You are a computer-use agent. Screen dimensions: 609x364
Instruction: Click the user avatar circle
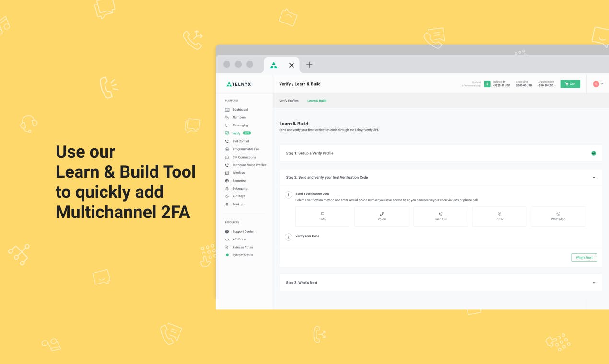coord(596,84)
